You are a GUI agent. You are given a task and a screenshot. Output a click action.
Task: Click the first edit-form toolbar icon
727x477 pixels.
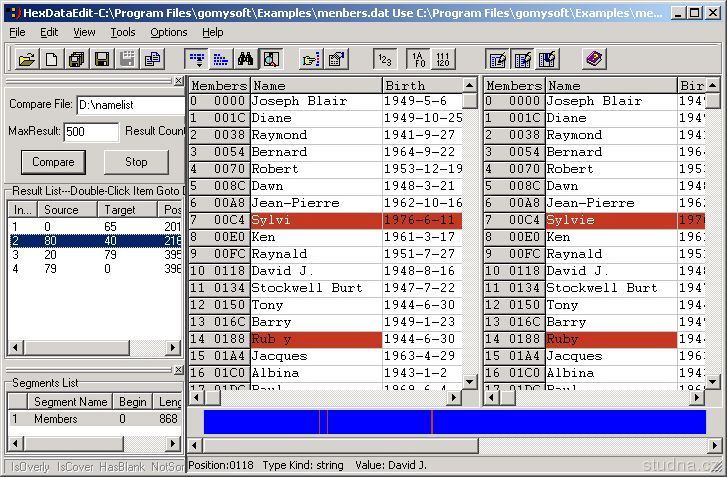click(x=497, y=59)
